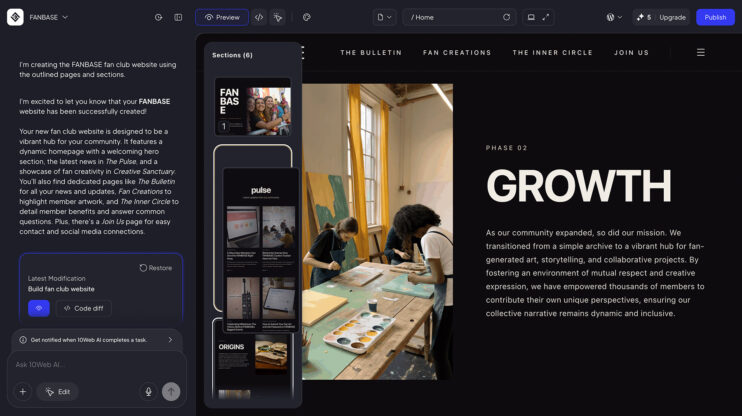Open Code diff for latest modification
Screen dimensions: 742x416
[x=84, y=308]
